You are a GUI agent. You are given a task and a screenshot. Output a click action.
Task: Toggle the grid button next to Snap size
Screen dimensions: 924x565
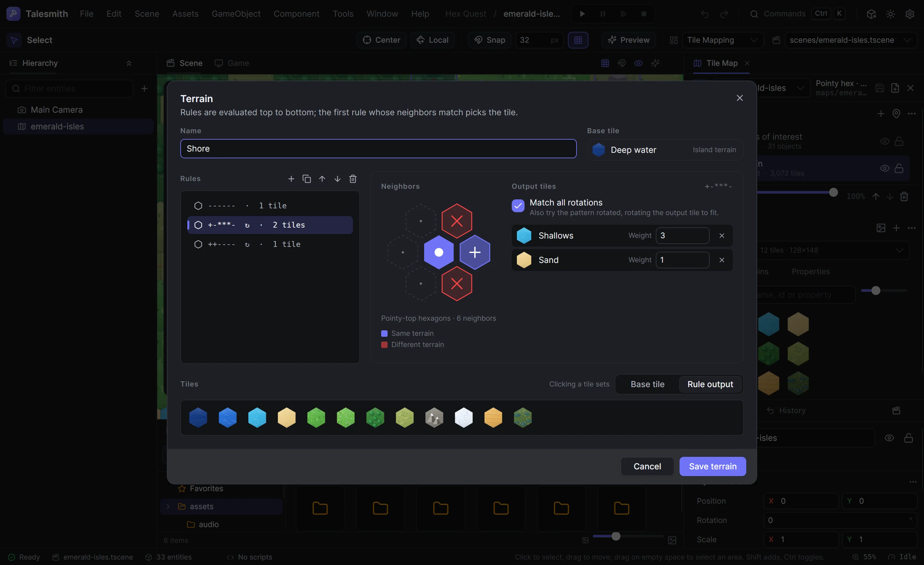[x=578, y=40]
